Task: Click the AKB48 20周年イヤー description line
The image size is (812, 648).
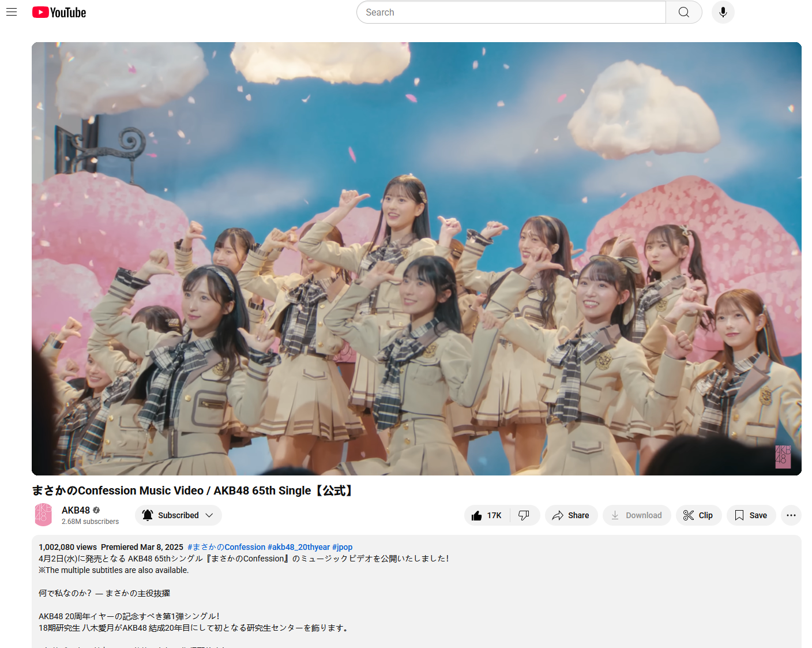Action: pos(129,616)
